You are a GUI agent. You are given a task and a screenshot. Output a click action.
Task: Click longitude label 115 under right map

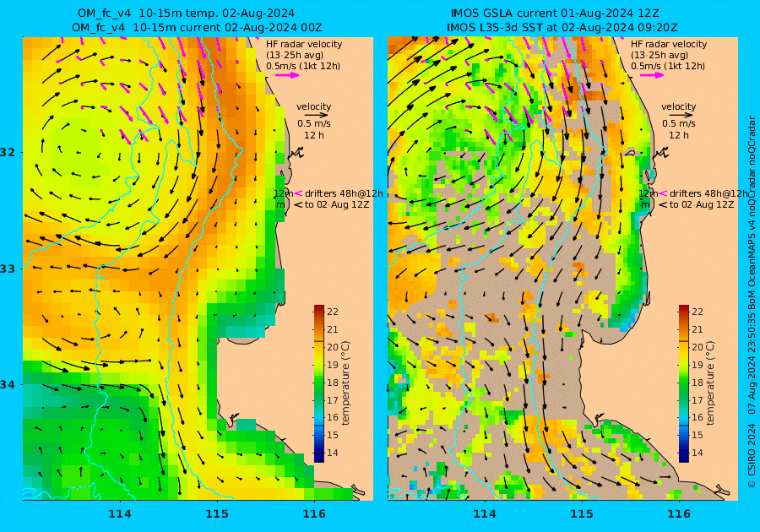[x=582, y=513]
